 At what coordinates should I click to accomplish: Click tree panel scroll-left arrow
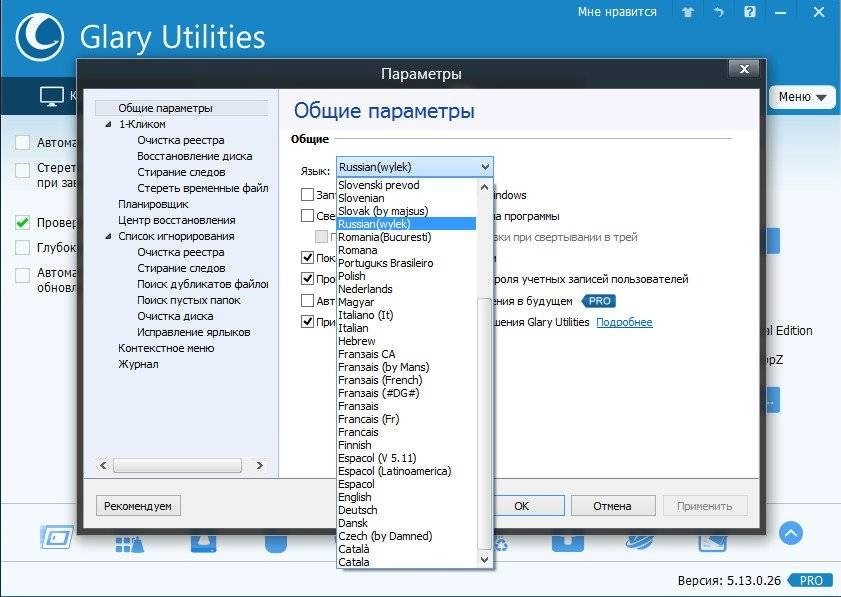104,465
